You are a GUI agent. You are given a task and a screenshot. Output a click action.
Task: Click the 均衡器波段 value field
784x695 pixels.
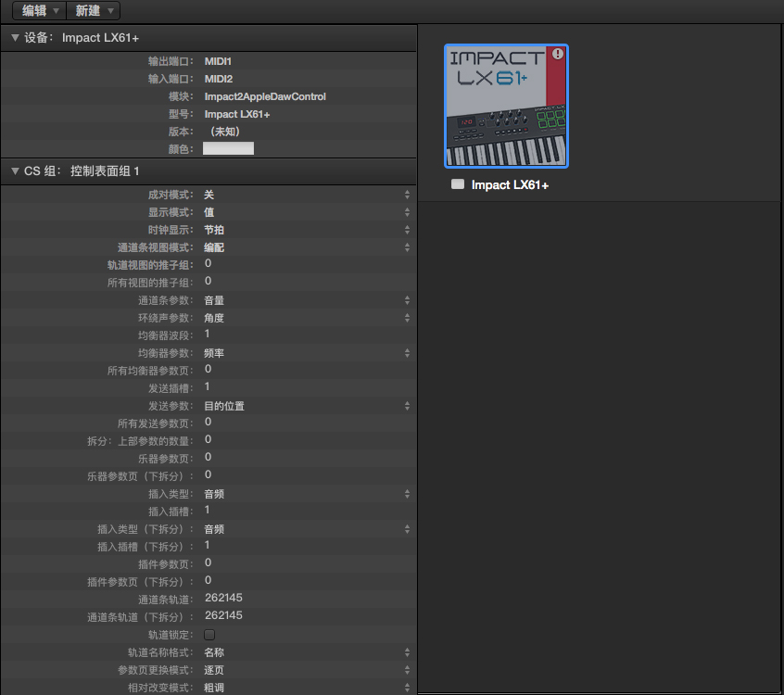[x=208, y=335]
